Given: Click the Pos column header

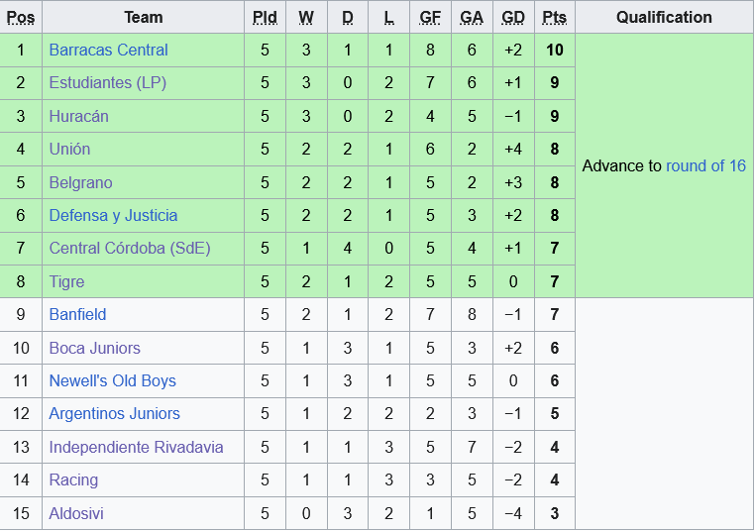Looking at the screenshot, I should 21,18.
